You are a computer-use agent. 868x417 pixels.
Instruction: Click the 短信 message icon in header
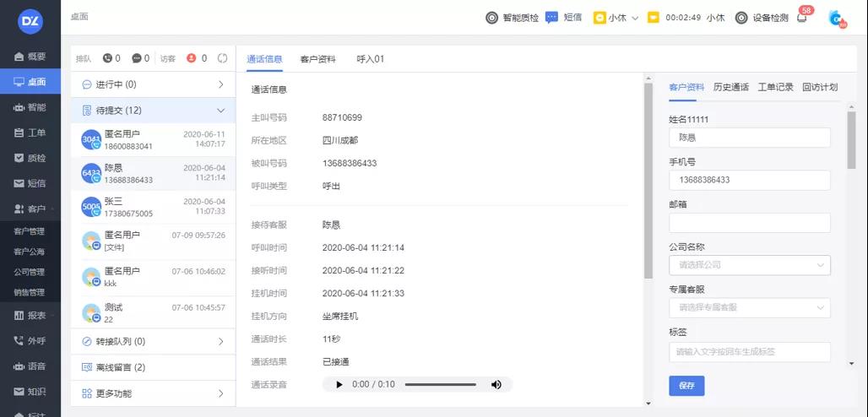(551, 17)
